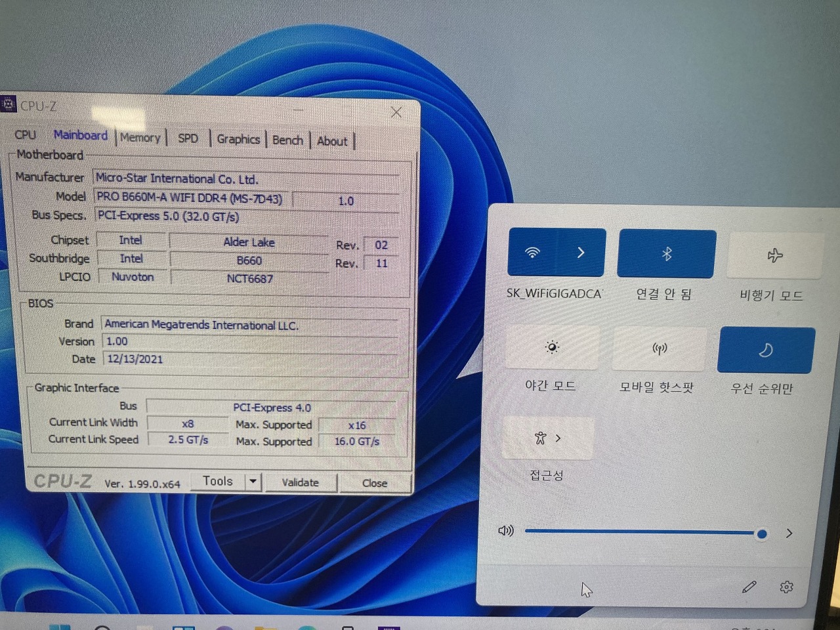Toggle focus assist (우선 순위만)
This screenshot has width=840, height=630.
(x=766, y=350)
